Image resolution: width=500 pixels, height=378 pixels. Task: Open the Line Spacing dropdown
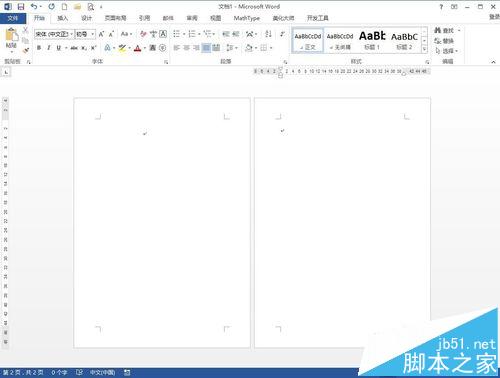232,48
